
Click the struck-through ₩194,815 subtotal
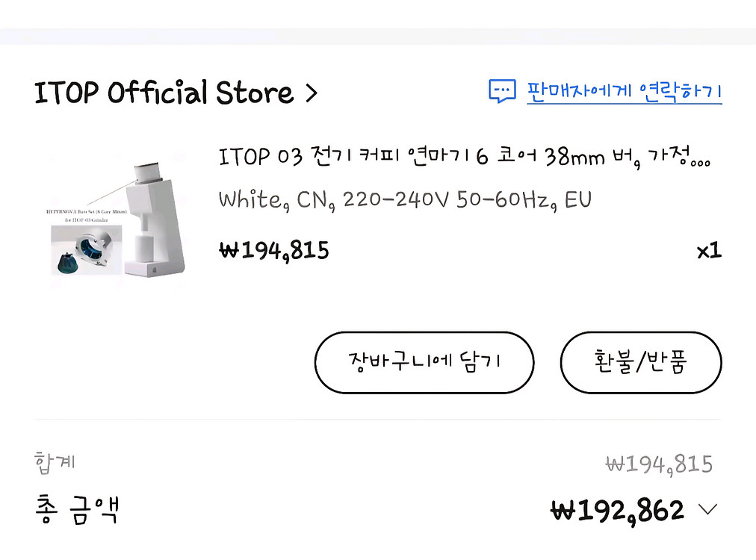(658, 464)
